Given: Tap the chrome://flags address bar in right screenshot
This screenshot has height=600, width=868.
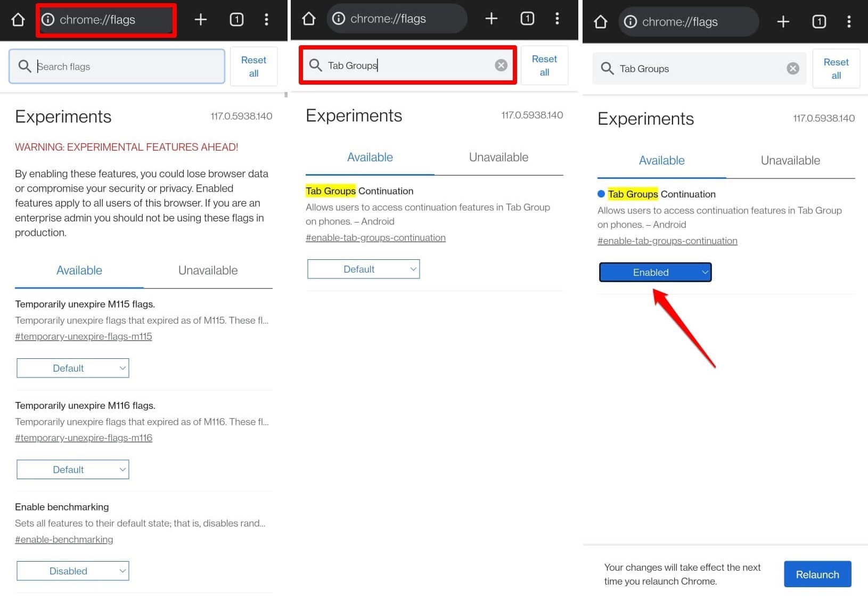Looking at the screenshot, I should 689,22.
